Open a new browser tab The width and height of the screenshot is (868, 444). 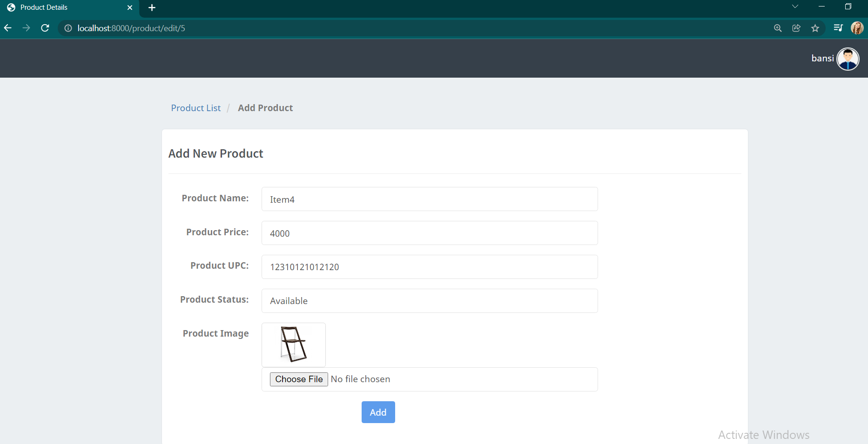click(152, 7)
